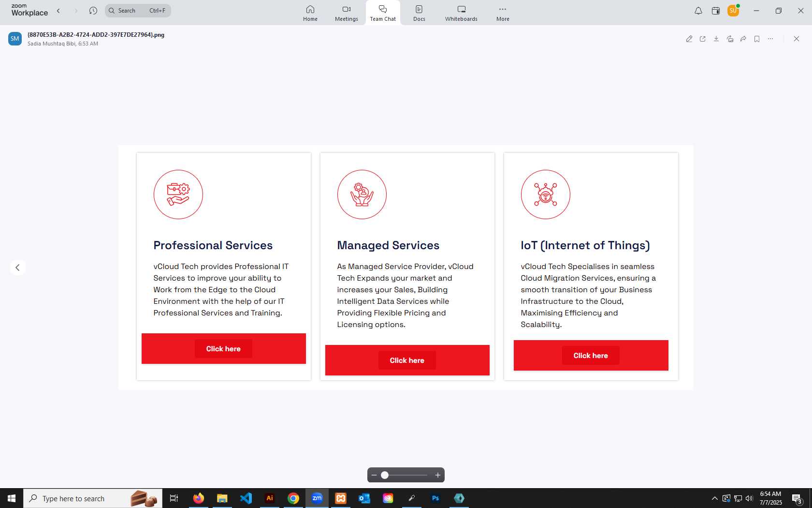Launch Firefox from the taskbar

[x=198, y=498]
